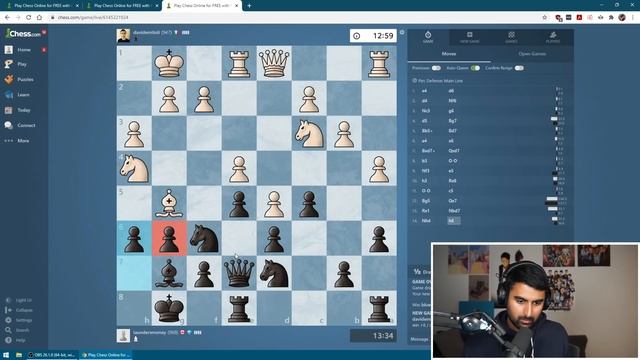Click the browser home button
The width and height of the screenshot is (640, 360).
[x=39, y=18]
